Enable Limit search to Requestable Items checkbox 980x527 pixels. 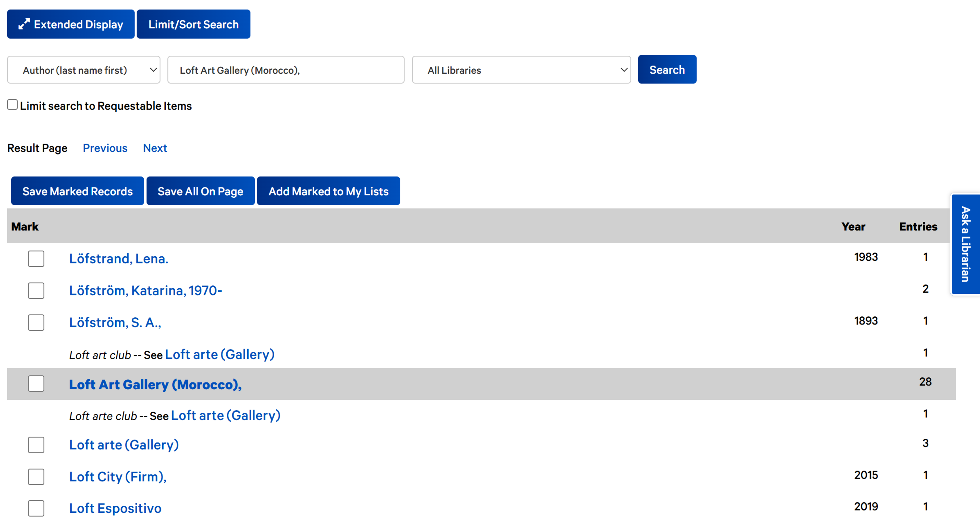pyautogui.click(x=13, y=105)
